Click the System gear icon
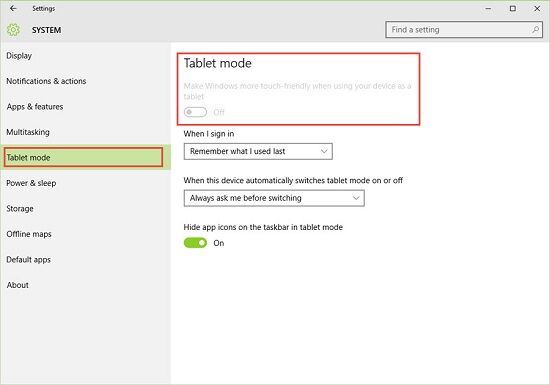Screen dimensions: 550x385 [x=13, y=30]
